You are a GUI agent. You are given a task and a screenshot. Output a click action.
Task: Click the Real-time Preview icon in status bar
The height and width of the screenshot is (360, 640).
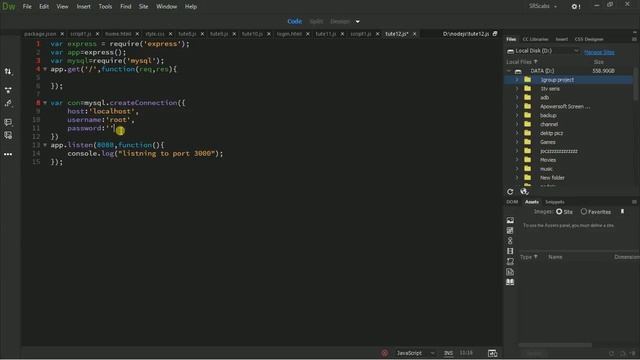[493, 353]
